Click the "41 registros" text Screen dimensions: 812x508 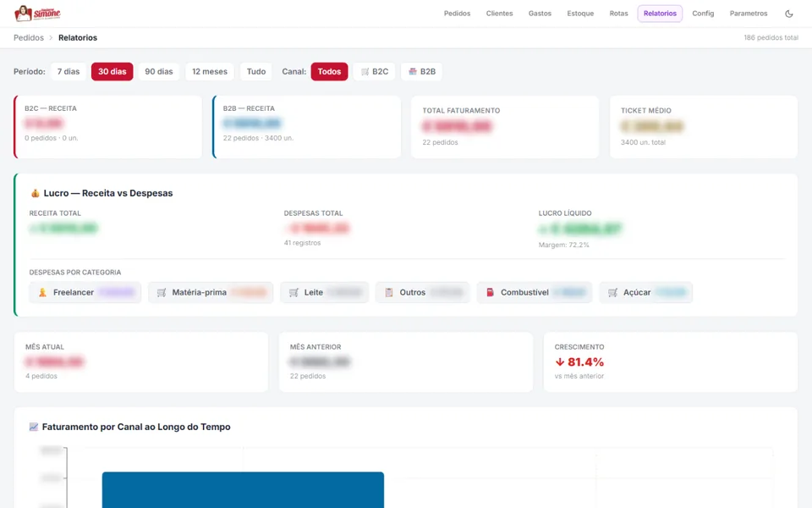tap(303, 243)
